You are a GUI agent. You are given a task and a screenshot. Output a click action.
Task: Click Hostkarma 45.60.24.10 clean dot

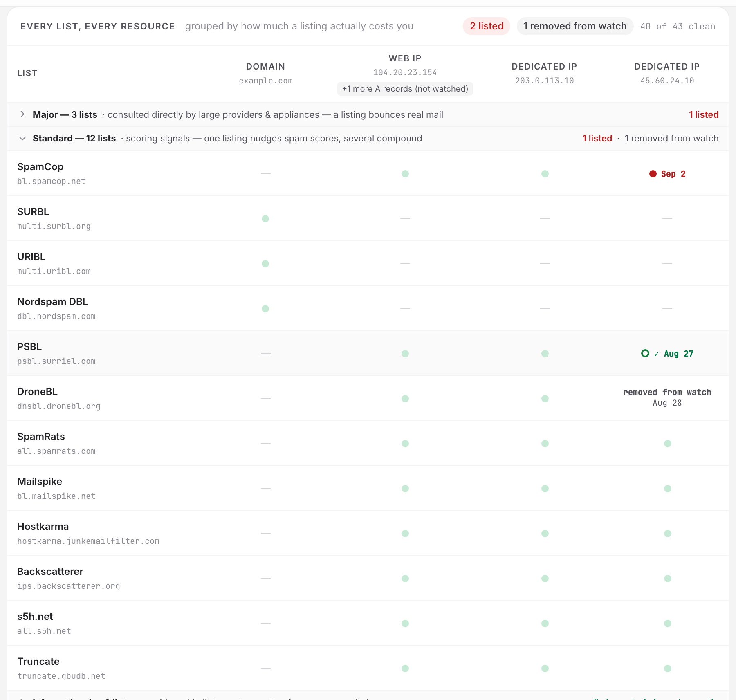pyautogui.click(x=668, y=534)
